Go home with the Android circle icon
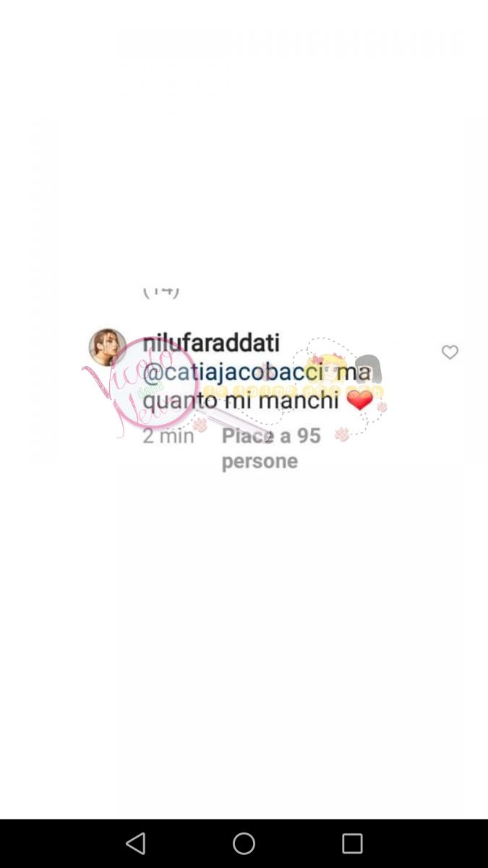The height and width of the screenshot is (868, 488). tap(244, 843)
